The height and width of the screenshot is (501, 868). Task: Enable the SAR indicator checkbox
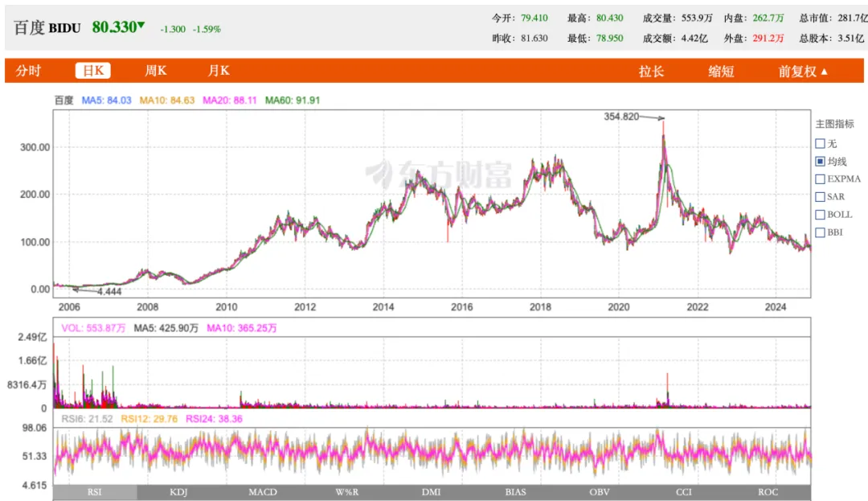[x=821, y=197]
